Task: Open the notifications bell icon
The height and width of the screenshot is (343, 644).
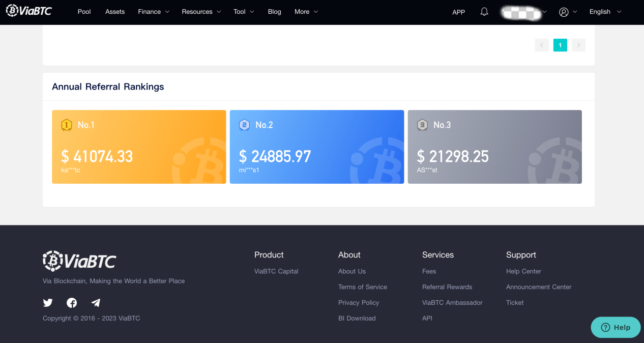Action: [484, 12]
